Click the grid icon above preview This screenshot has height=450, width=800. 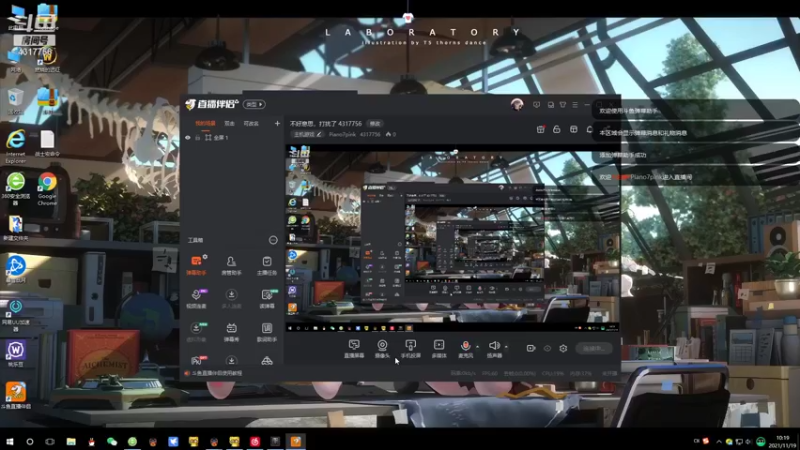(x=573, y=130)
